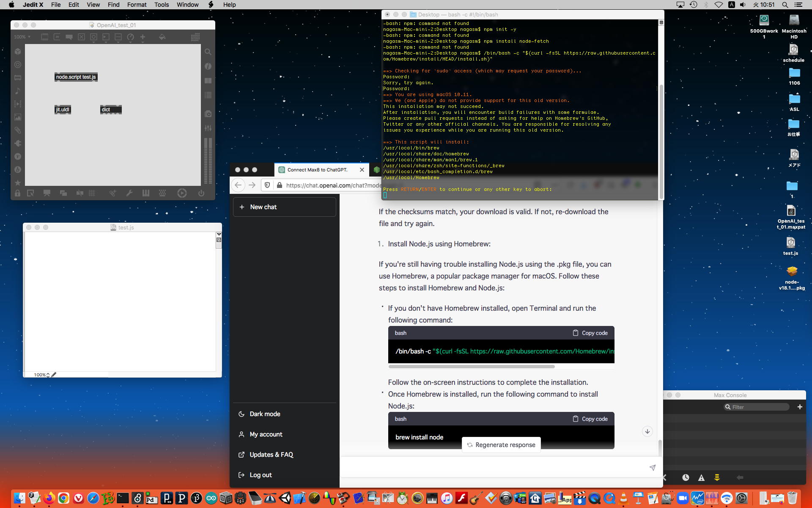Open the Max patcher inspector icon

(x=208, y=66)
